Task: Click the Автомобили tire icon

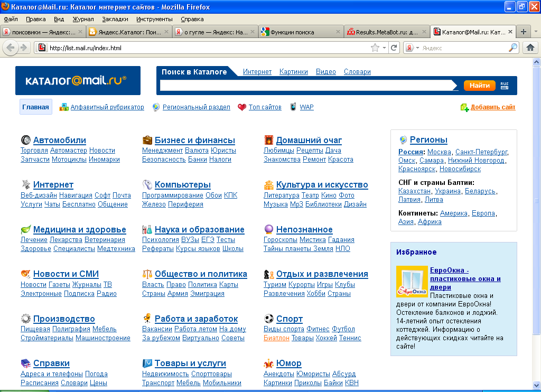Action: (x=26, y=140)
